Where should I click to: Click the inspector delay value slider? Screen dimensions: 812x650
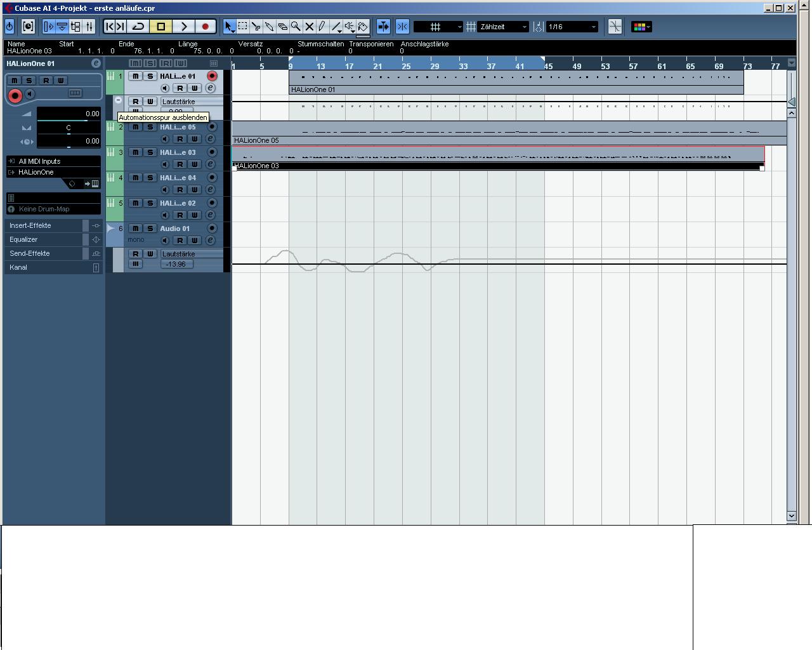coord(69,141)
